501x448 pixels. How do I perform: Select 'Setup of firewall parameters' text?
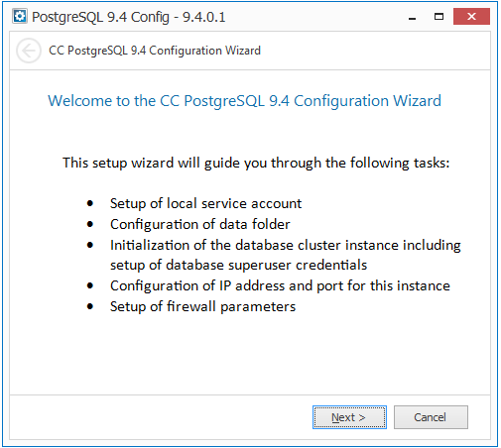(x=202, y=307)
